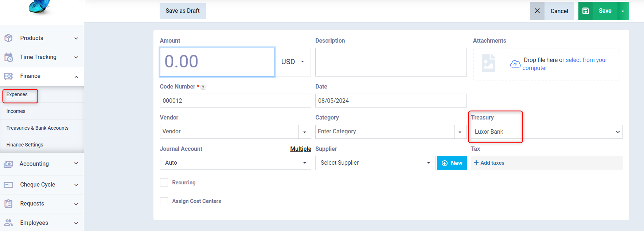
Task: Expand the Time Tracking chevron
Action: tap(76, 57)
